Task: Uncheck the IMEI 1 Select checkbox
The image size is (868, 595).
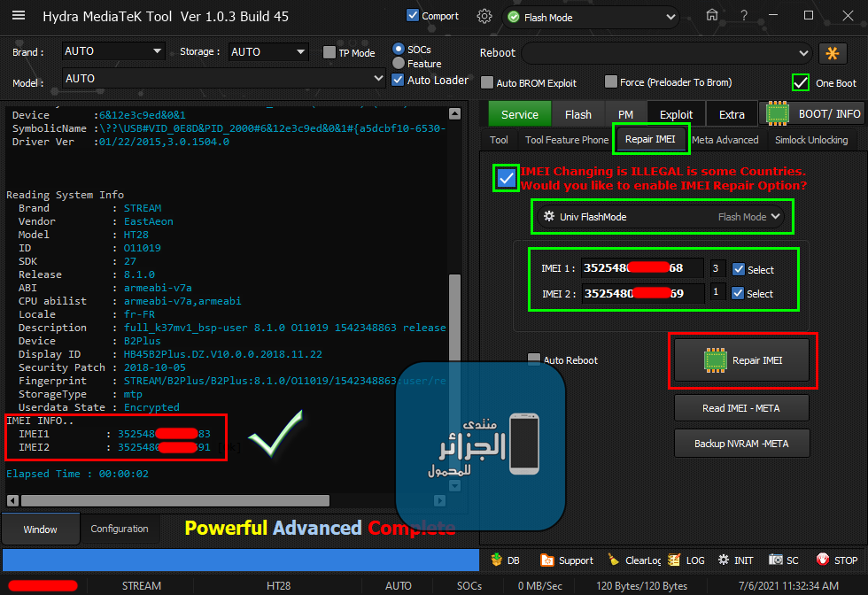Action: [x=738, y=269]
